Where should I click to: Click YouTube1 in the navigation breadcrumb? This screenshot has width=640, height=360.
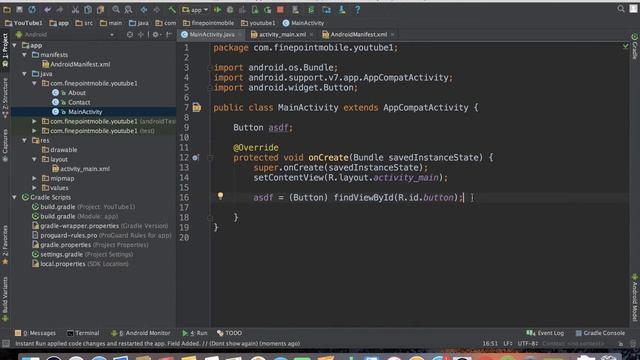pos(24,23)
